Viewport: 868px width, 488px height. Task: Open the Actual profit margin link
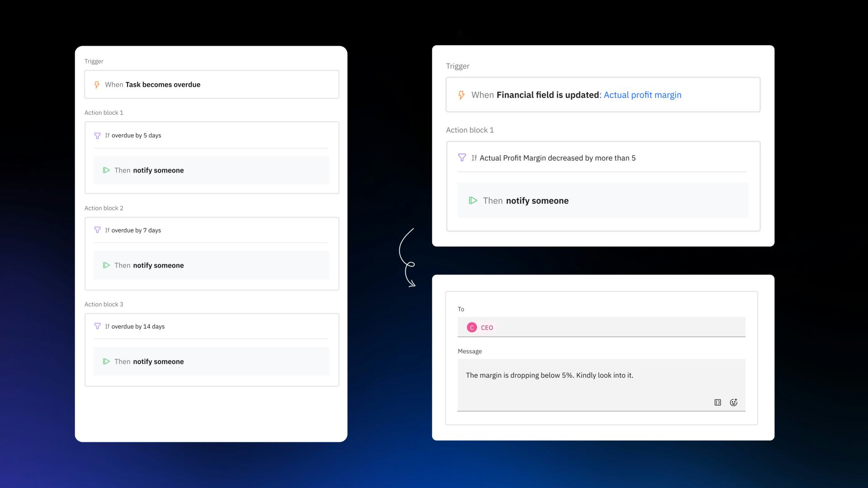click(x=642, y=95)
